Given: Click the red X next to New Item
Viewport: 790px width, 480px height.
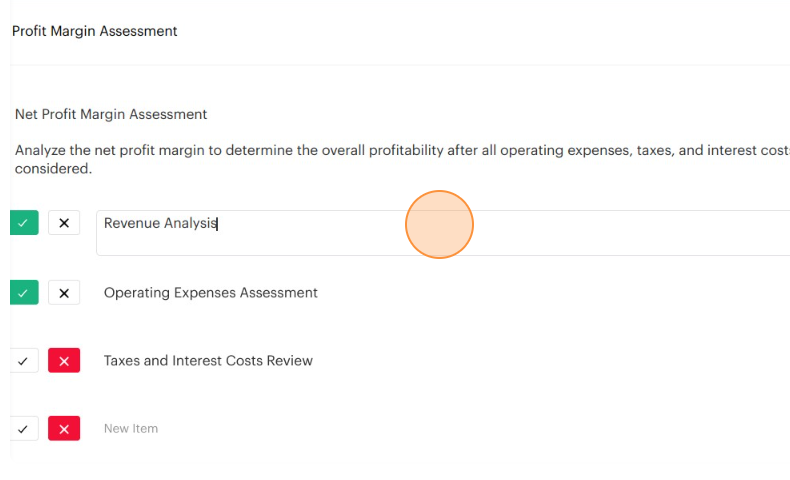Looking at the screenshot, I should point(64,429).
